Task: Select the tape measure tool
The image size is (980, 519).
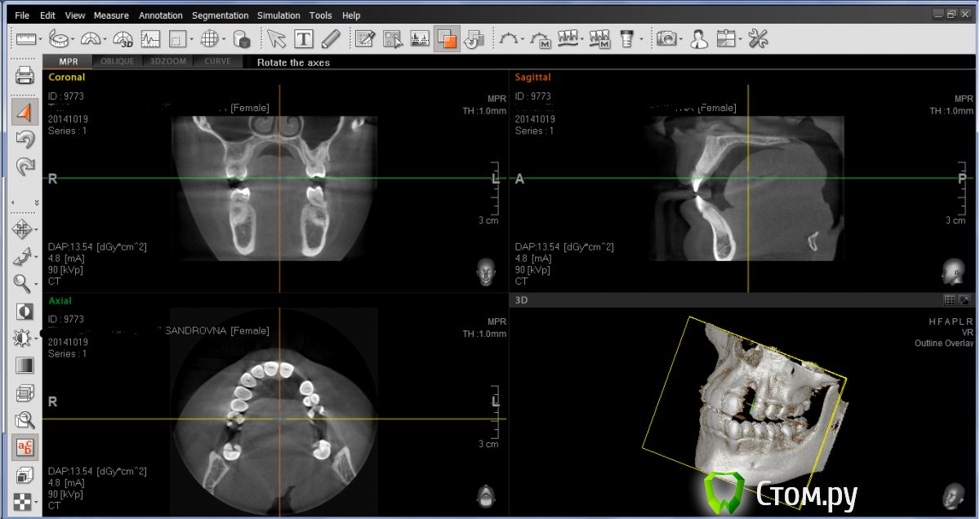Action: (58, 38)
